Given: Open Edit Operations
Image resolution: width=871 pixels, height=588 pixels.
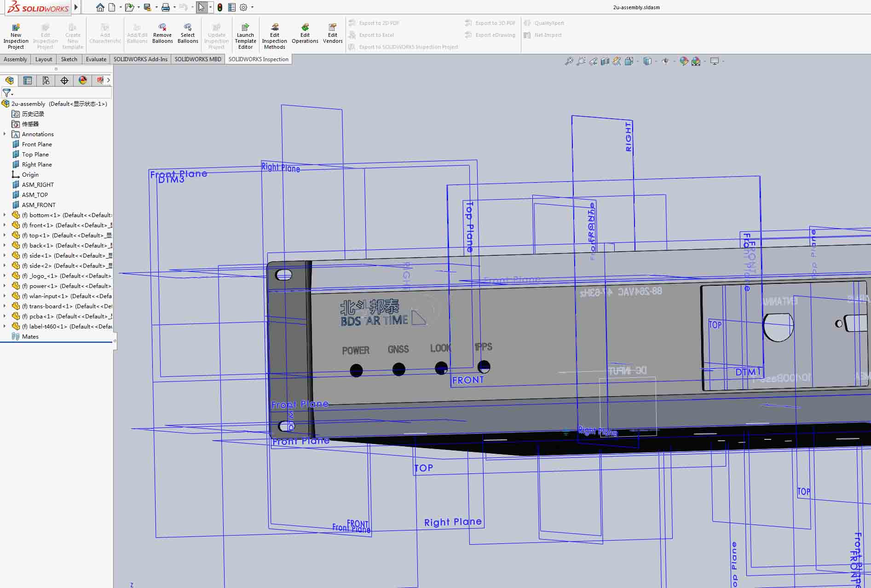Looking at the screenshot, I should click(x=305, y=34).
